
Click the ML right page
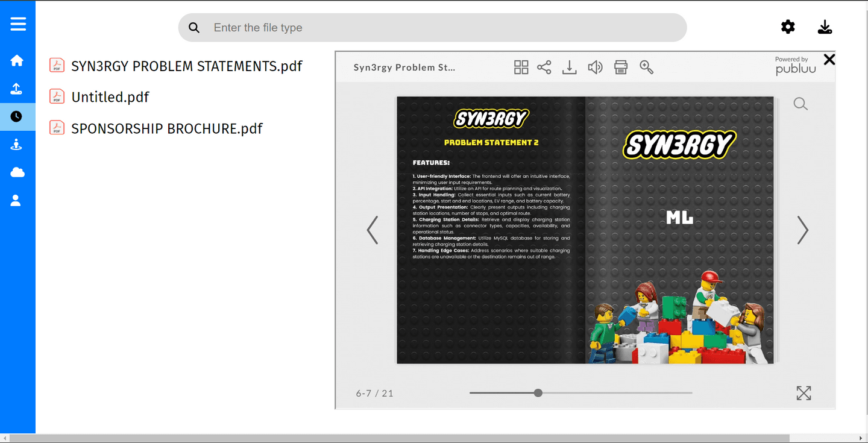(679, 230)
